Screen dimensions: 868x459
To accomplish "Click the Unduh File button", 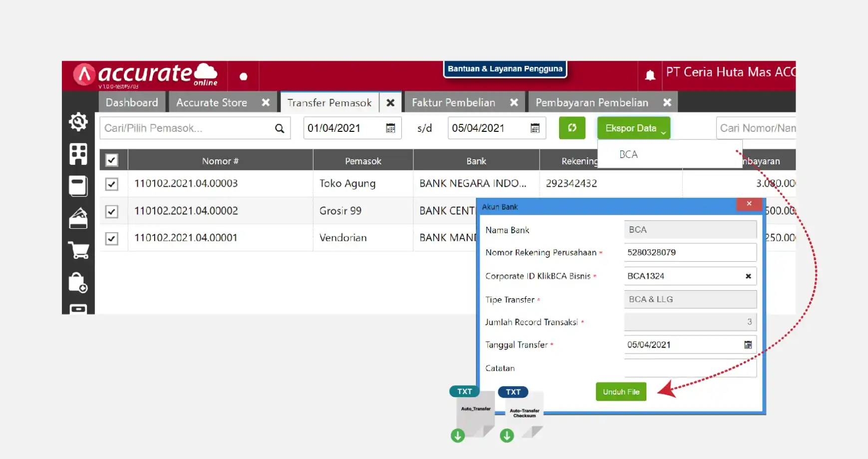I will pos(621,392).
